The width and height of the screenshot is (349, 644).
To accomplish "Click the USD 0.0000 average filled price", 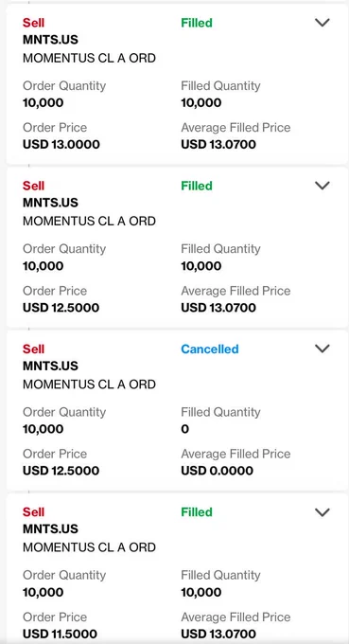I will 217,471.
